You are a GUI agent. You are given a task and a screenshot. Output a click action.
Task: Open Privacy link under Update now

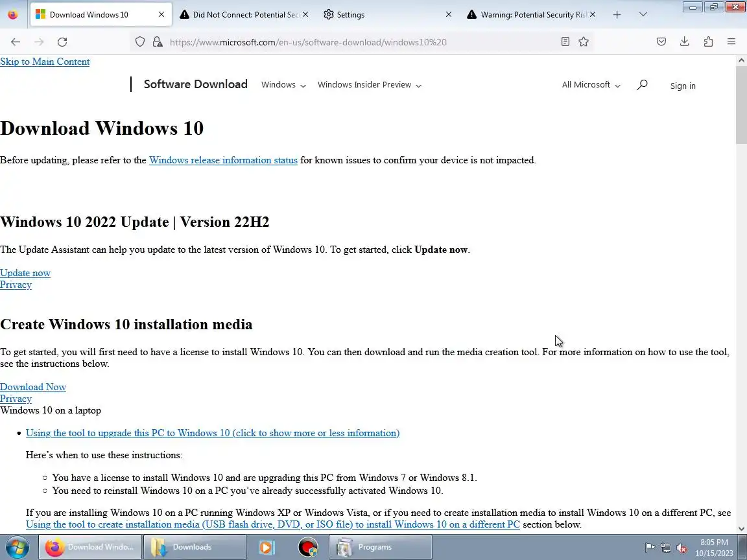[x=16, y=285]
